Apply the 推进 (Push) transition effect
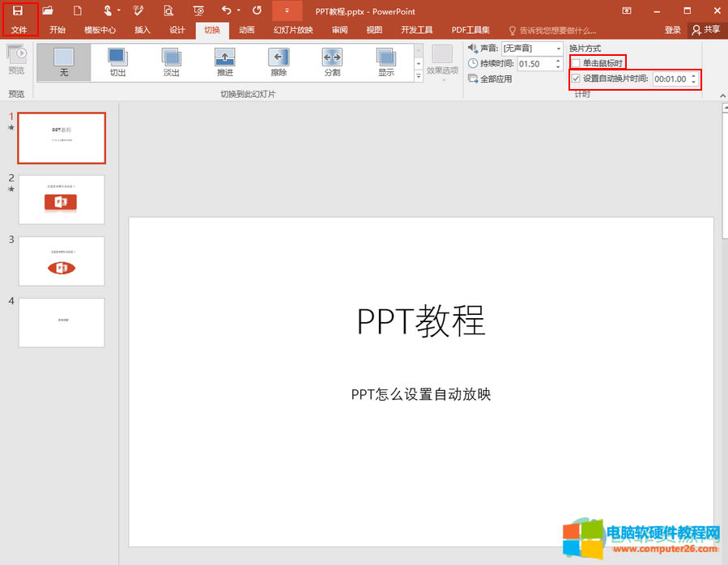This screenshot has height=565, width=728. tap(224, 61)
